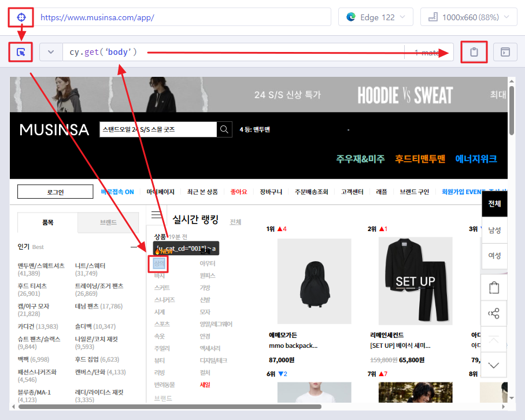Click the share side icon
The height and width of the screenshot is (420, 525).
coord(494,314)
